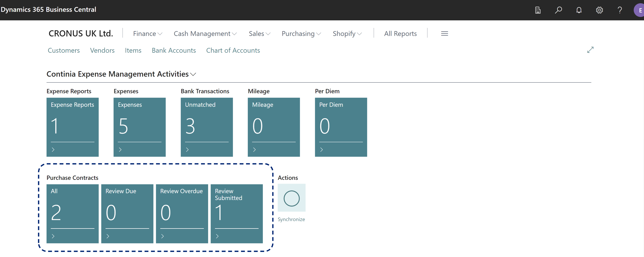The image size is (644, 257).
Task: Open Chart of Accounts link
Action: pyautogui.click(x=233, y=50)
